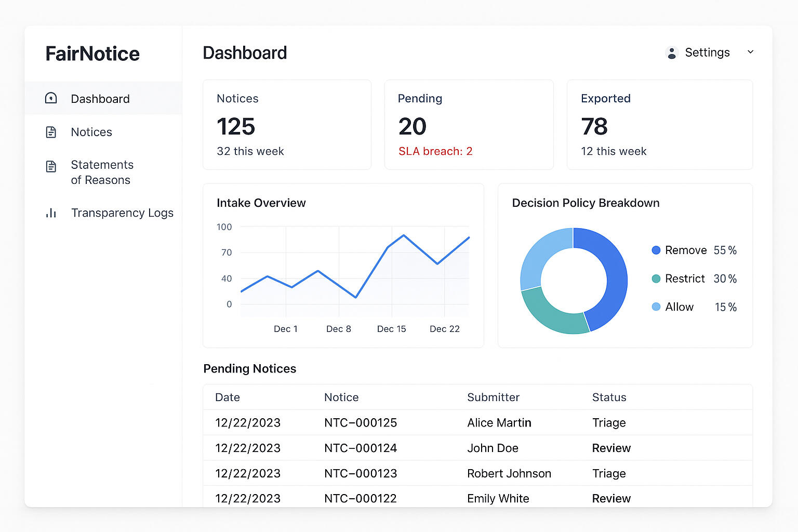This screenshot has width=798, height=532.
Task: Go to Transparency Logs page
Action: pos(122,213)
